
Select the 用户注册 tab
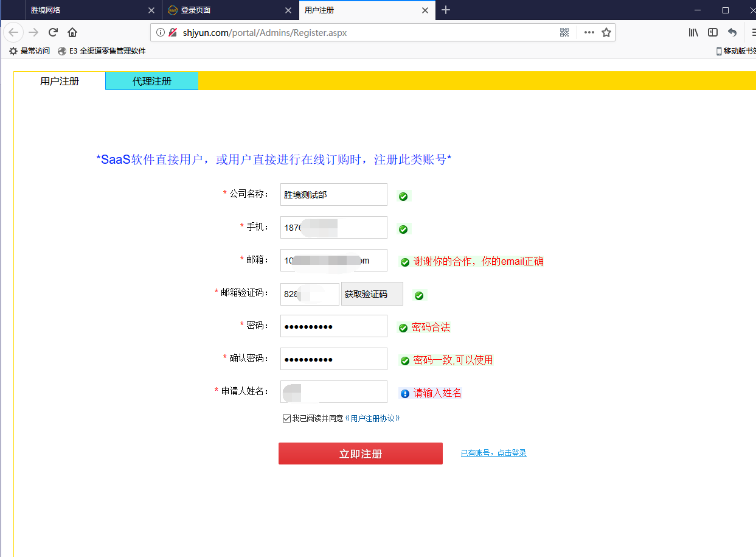point(60,81)
